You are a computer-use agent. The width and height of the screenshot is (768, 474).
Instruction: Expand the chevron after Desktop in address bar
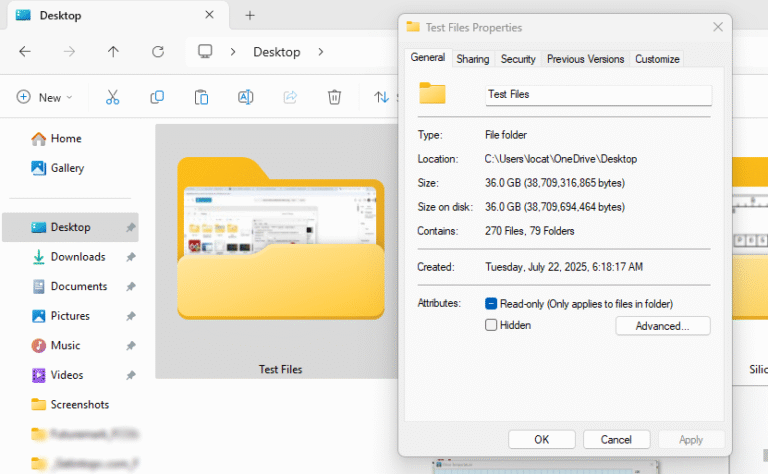(x=321, y=51)
